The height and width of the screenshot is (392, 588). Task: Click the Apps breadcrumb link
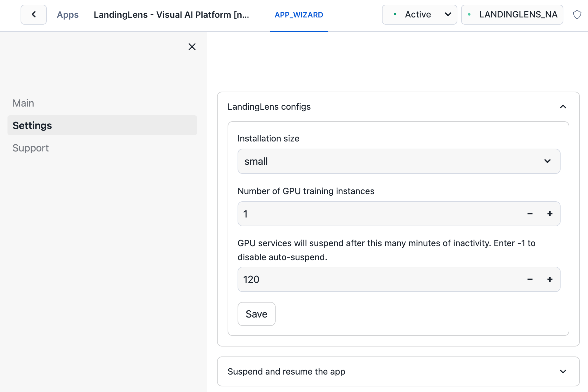point(68,15)
